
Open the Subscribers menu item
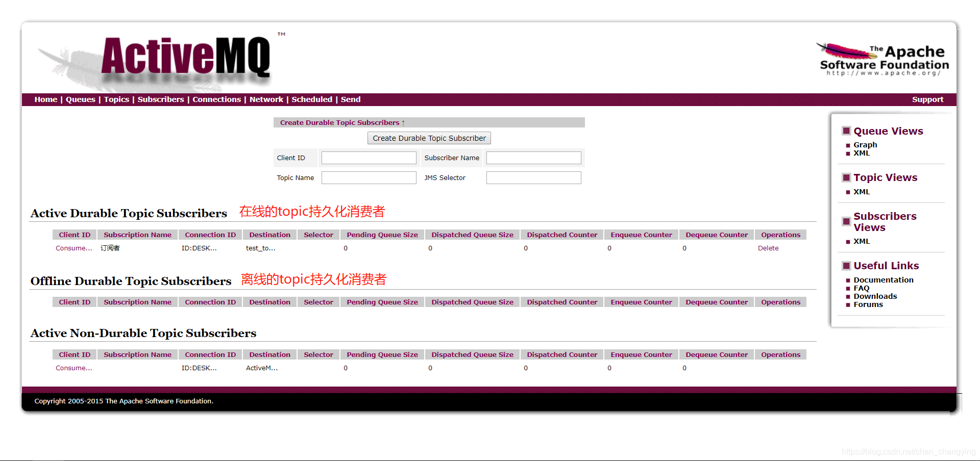[161, 99]
